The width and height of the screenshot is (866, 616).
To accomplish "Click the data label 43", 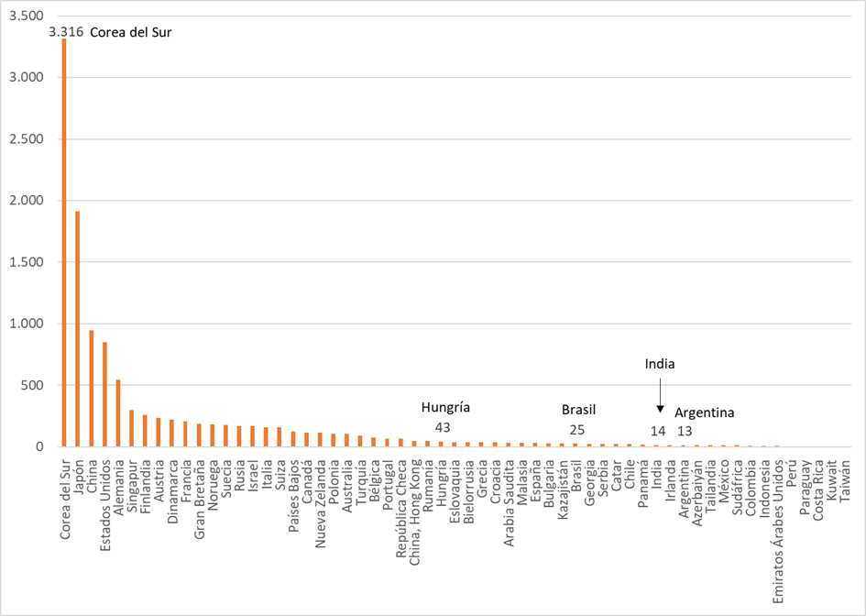I will click(x=443, y=427).
